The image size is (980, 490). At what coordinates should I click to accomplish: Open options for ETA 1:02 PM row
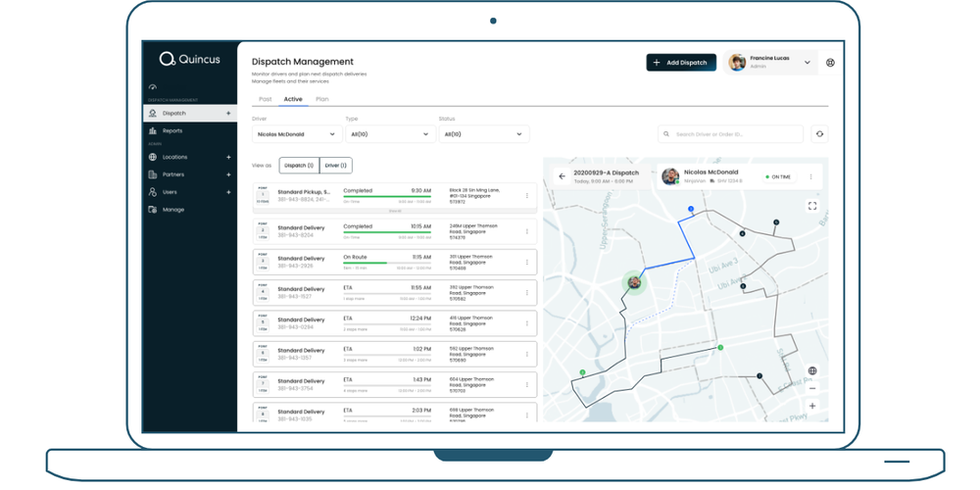click(527, 354)
